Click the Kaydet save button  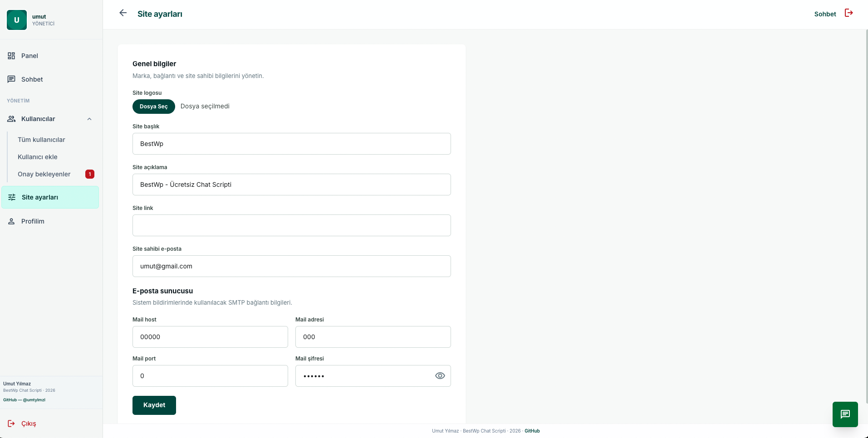tap(154, 405)
